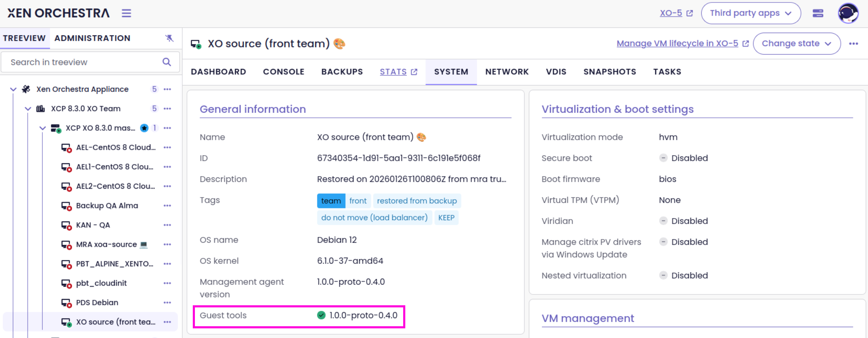
Task: Select PDS Debian in the tree
Action: coord(97,303)
